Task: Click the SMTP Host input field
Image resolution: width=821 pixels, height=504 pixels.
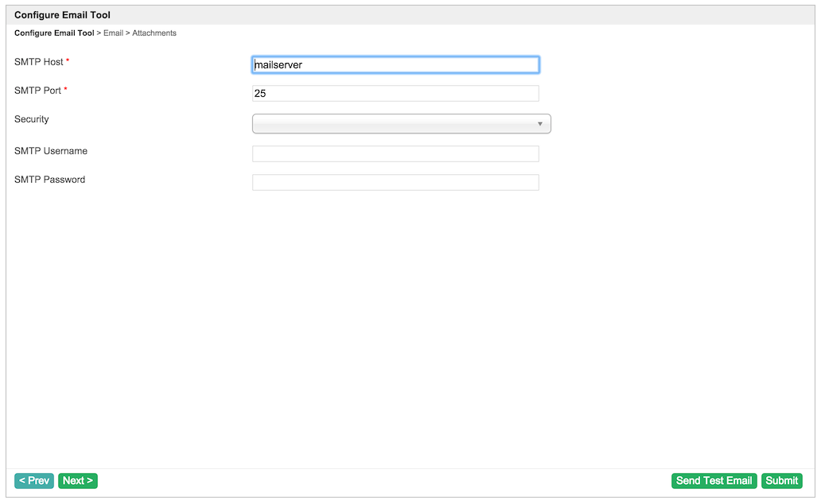Action: coord(395,64)
